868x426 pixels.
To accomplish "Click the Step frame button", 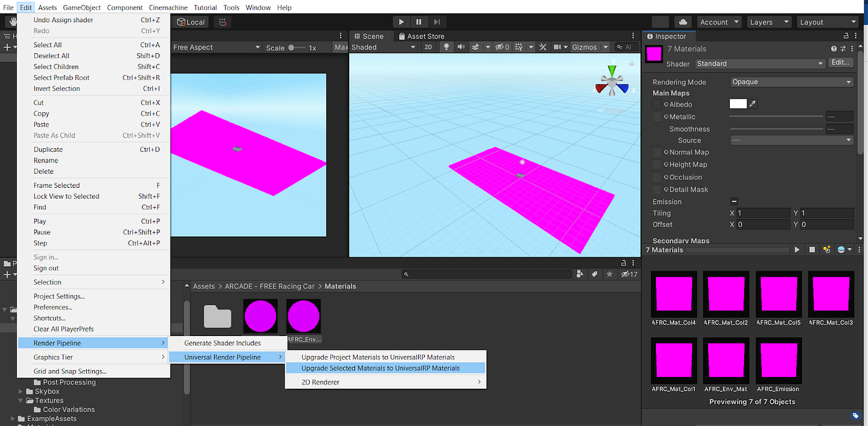I will click(x=436, y=20).
